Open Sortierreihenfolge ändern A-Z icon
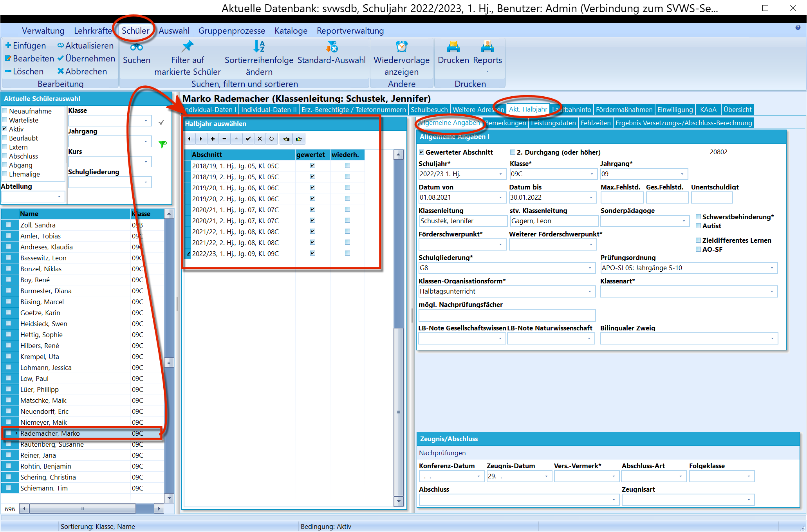807x532 pixels. [259, 46]
